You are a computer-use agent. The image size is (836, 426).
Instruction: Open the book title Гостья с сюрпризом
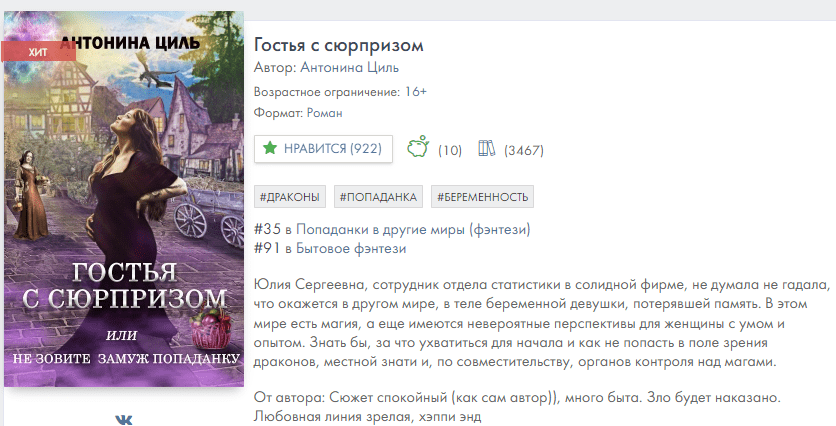(339, 45)
